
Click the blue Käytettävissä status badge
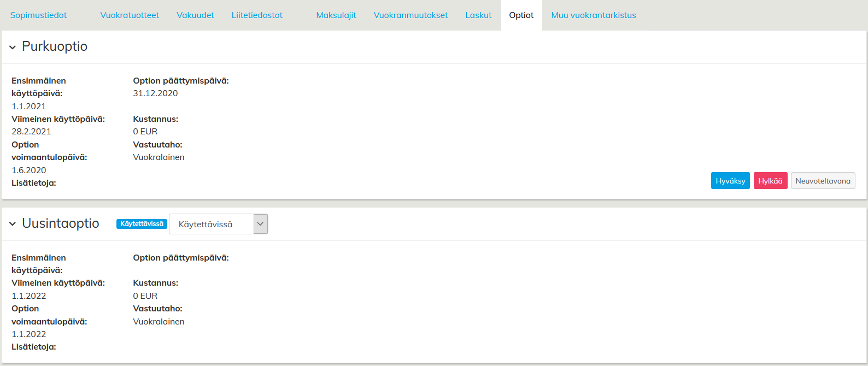point(142,224)
